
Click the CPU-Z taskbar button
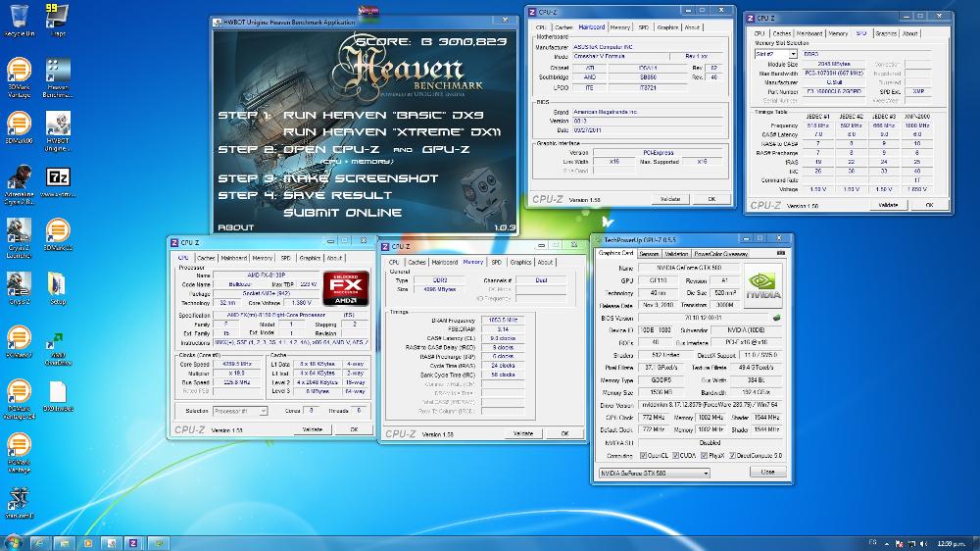coord(133,543)
